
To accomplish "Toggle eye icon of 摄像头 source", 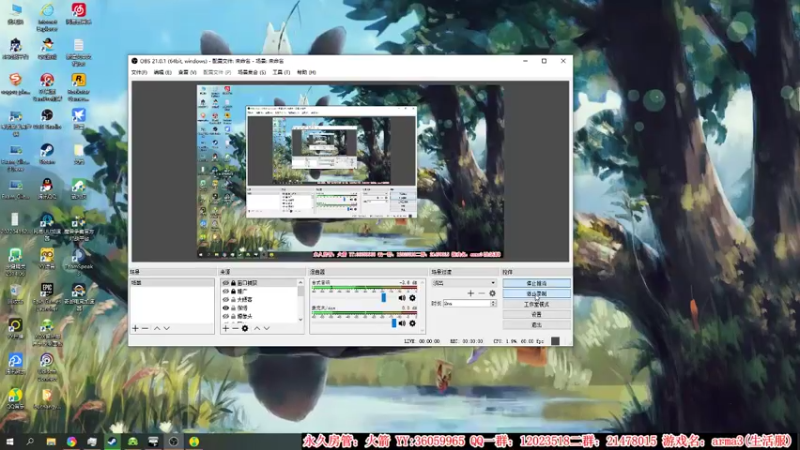I will [x=226, y=316].
